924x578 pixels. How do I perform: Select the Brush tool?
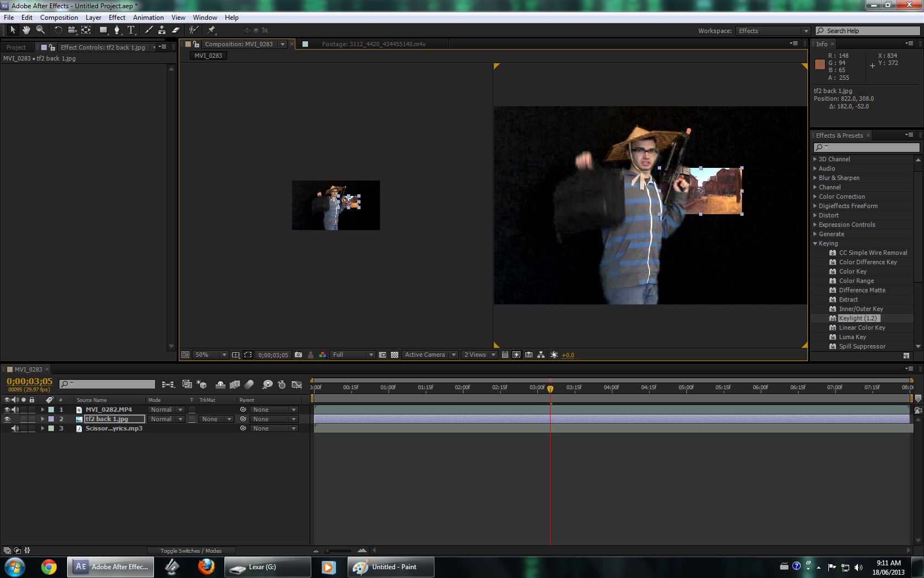(148, 30)
